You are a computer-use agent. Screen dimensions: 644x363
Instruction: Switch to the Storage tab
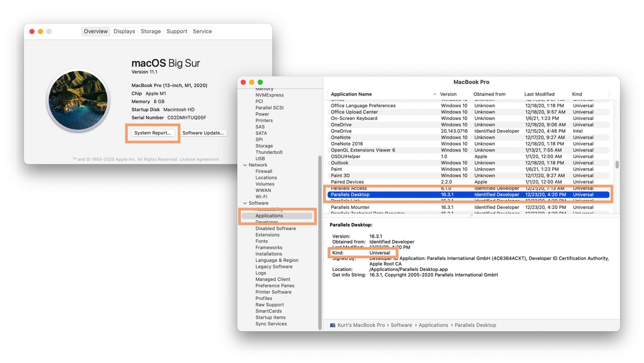tap(151, 31)
